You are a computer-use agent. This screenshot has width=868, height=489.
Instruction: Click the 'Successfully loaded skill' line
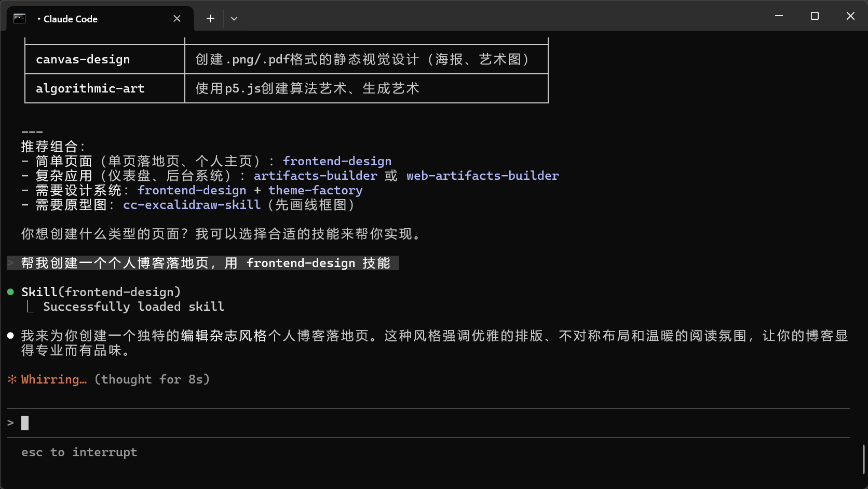coord(133,306)
